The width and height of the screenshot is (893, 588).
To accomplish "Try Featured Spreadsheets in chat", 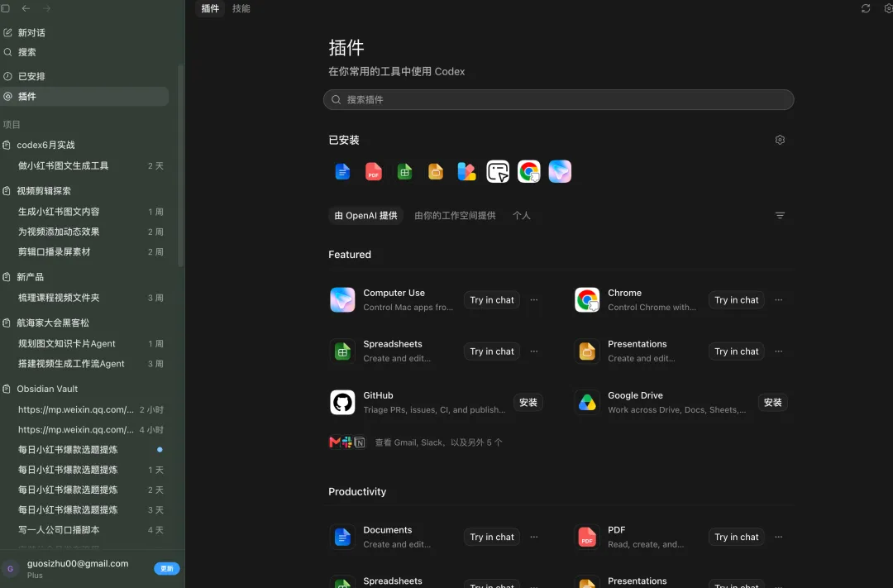I will pyautogui.click(x=492, y=351).
